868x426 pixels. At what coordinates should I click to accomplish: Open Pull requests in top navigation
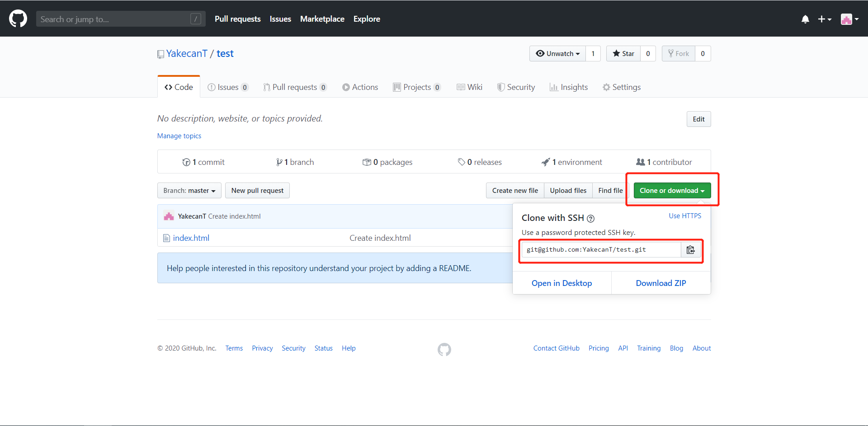237,19
